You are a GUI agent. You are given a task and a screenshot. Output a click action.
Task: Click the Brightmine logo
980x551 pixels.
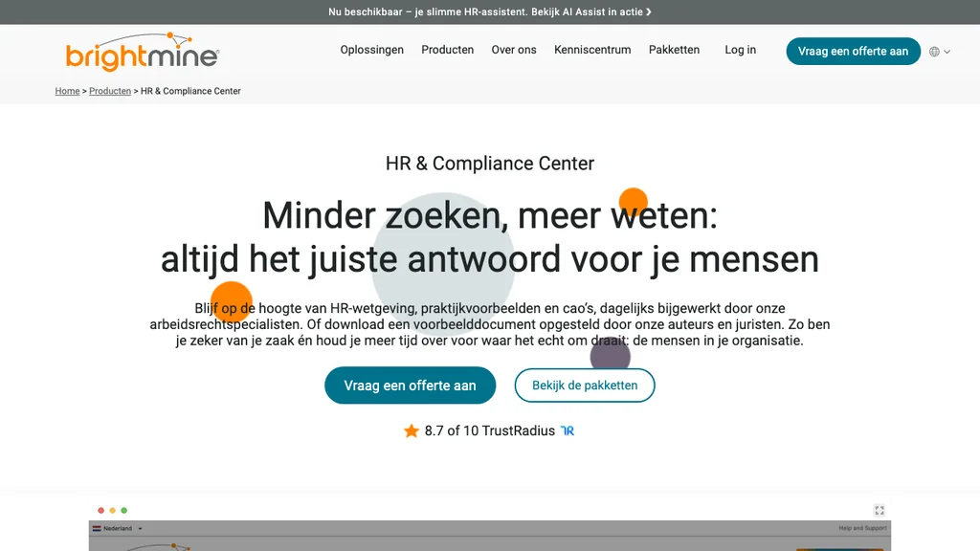click(x=143, y=52)
